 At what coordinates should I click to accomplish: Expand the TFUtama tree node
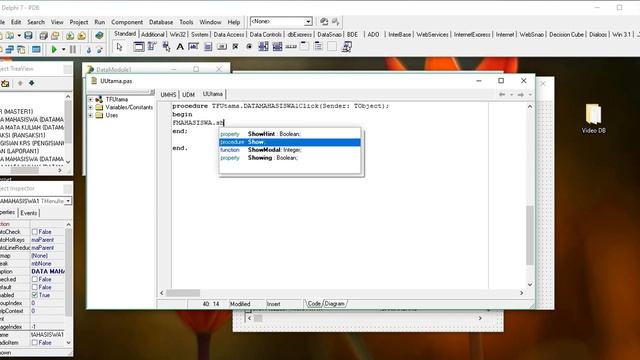pos(91,100)
